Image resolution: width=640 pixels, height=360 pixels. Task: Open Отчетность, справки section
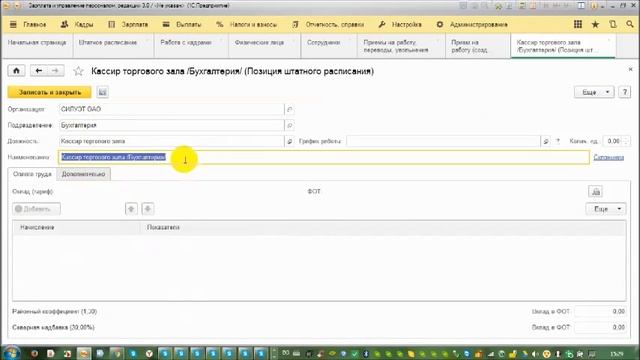pos(328,24)
